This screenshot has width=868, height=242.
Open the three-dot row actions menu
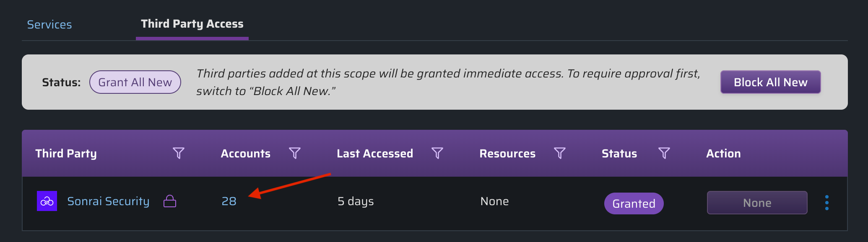(x=827, y=203)
